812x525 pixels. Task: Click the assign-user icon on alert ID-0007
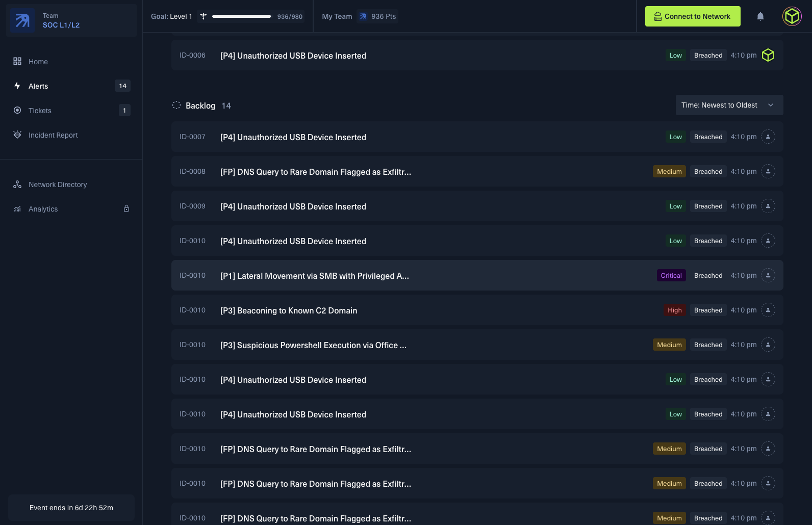point(768,137)
